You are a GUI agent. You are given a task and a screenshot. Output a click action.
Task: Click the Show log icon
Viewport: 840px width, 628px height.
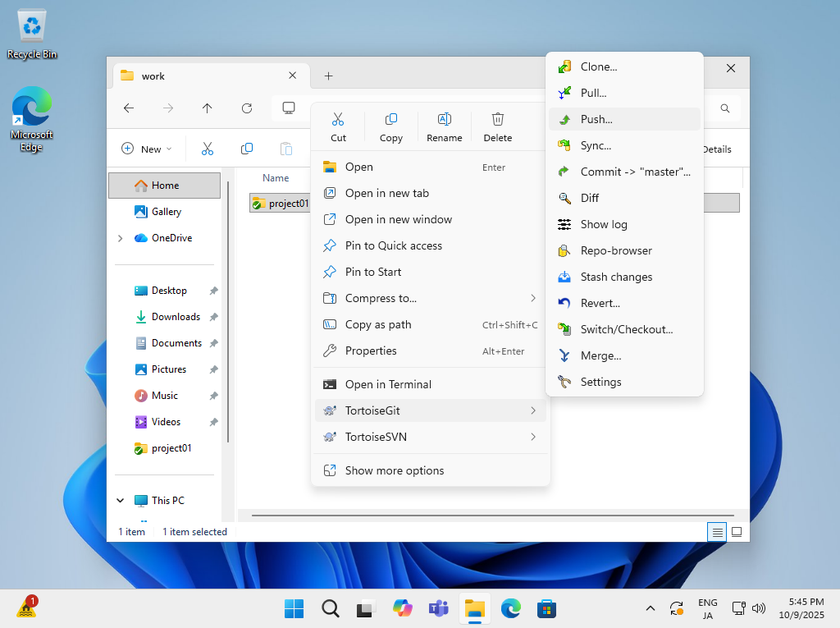pyautogui.click(x=564, y=224)
